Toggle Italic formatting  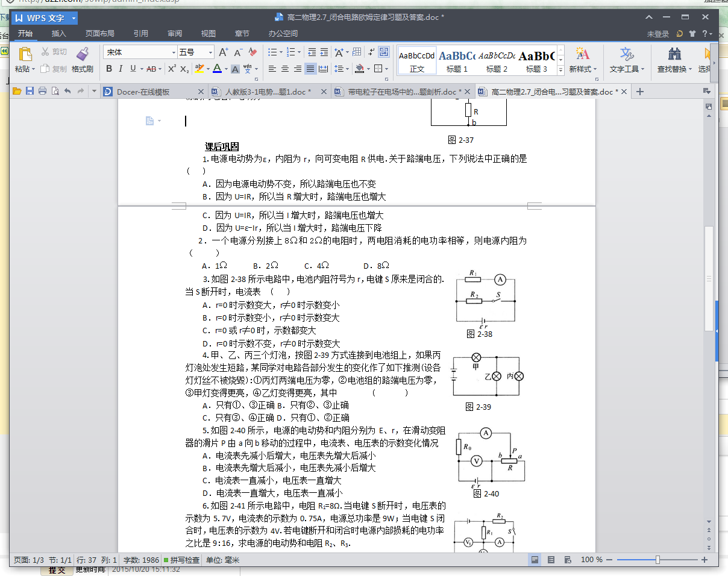(x=121, y=69)
